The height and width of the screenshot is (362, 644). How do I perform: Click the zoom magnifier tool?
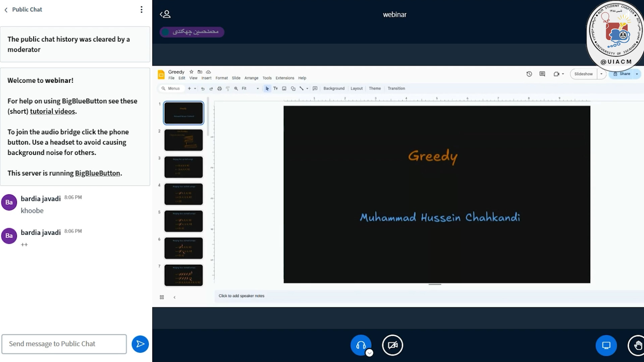click(x=236, y=88)
